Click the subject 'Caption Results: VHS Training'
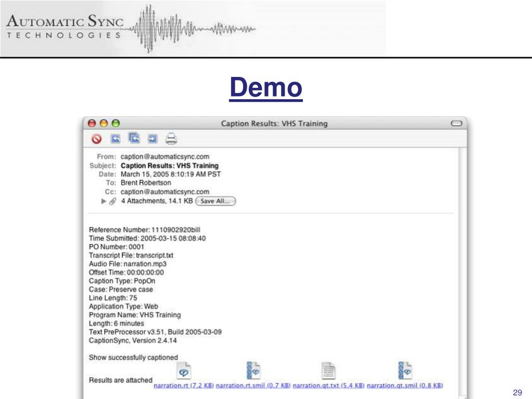 (170, 166)
